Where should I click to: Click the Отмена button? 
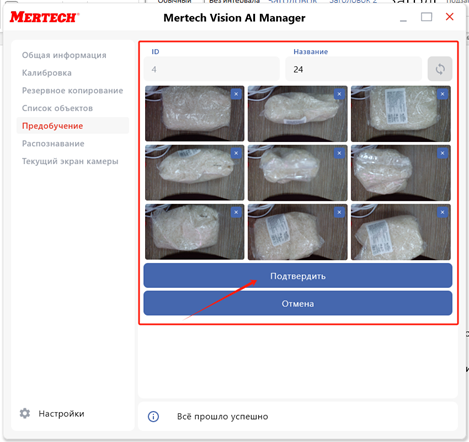(298, 303)
